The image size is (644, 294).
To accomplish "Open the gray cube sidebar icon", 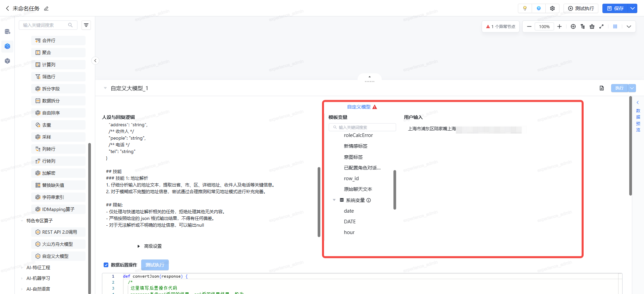I will [x=7, y=61].
